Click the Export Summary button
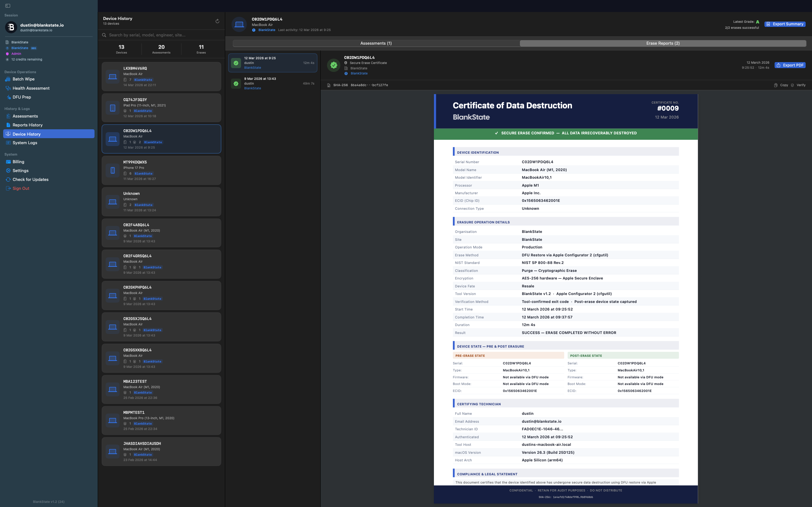Screen dimensions: 812x507 785,24
